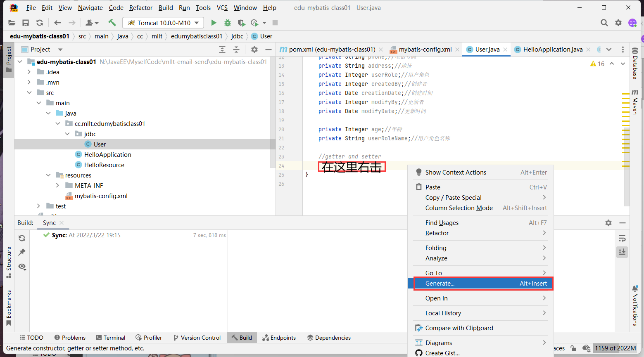Open the Database tool window
The width and height of the screenshot is (644, 357).
[635, 63]
